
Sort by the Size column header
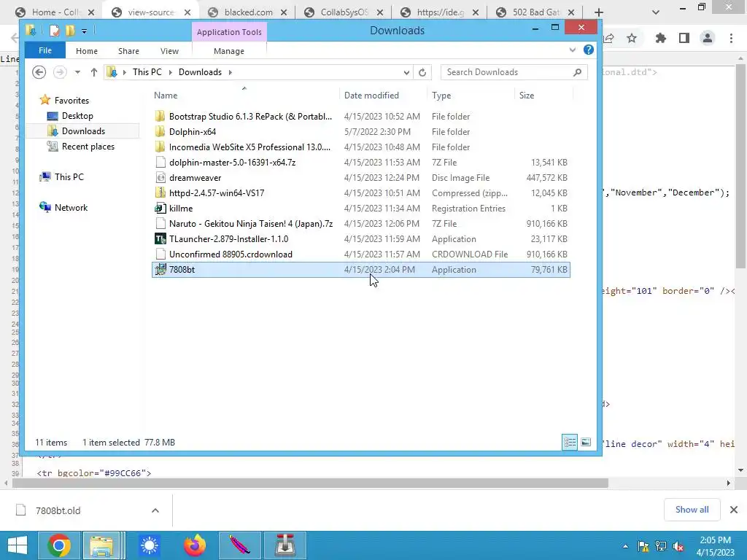[x=527, y=96]
